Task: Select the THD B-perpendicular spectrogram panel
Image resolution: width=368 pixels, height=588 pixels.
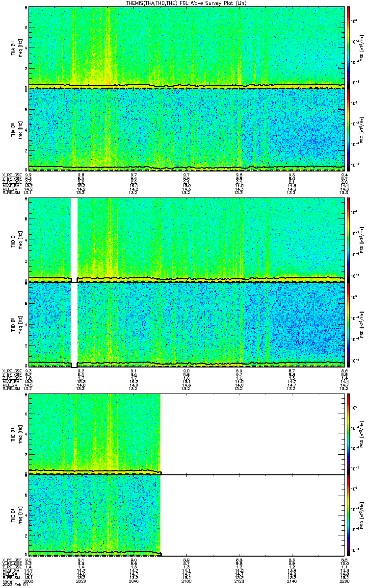Action: pos(187,240)
